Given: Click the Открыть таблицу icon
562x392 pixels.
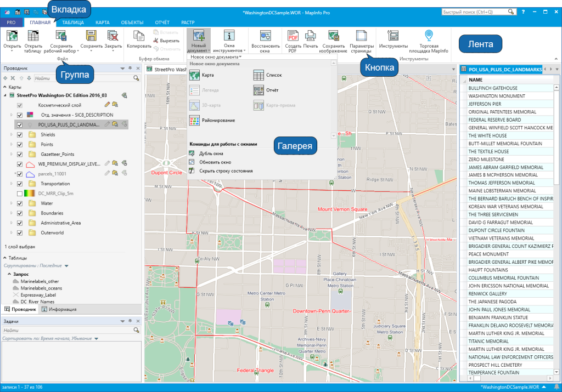Looking at the screenshot, I should (33, 36).
